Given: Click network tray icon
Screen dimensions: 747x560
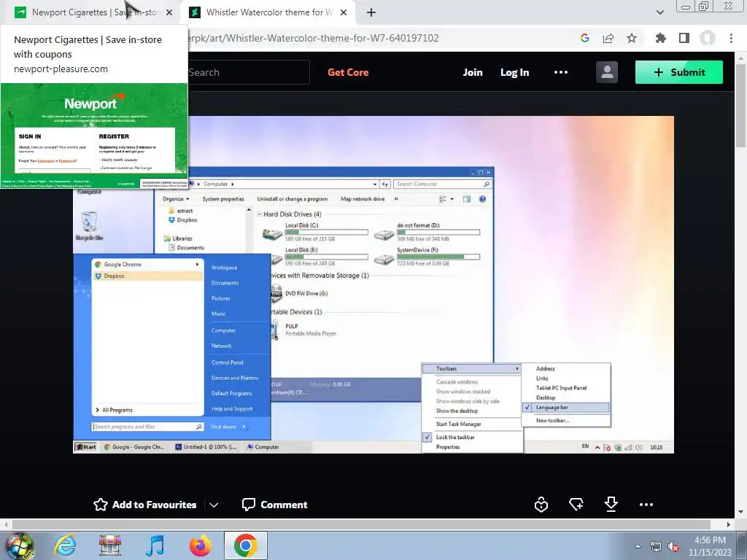Looking at the screenshot, I should pyautogui.click(x=656, y=547).
